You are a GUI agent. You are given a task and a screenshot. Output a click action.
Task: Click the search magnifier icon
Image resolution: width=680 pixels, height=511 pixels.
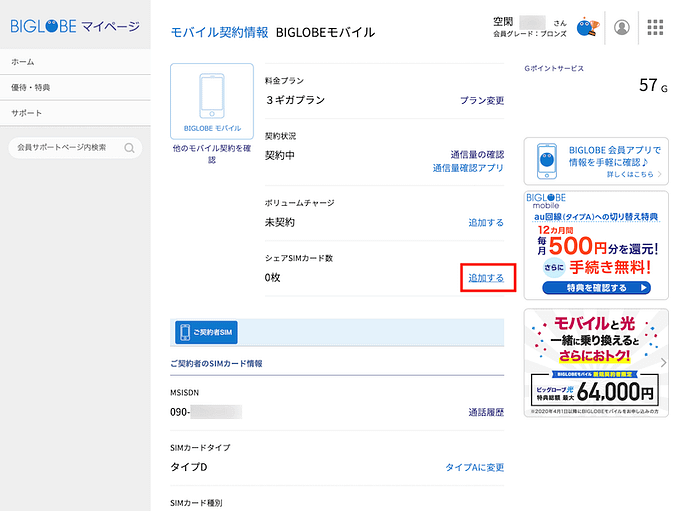130,148
